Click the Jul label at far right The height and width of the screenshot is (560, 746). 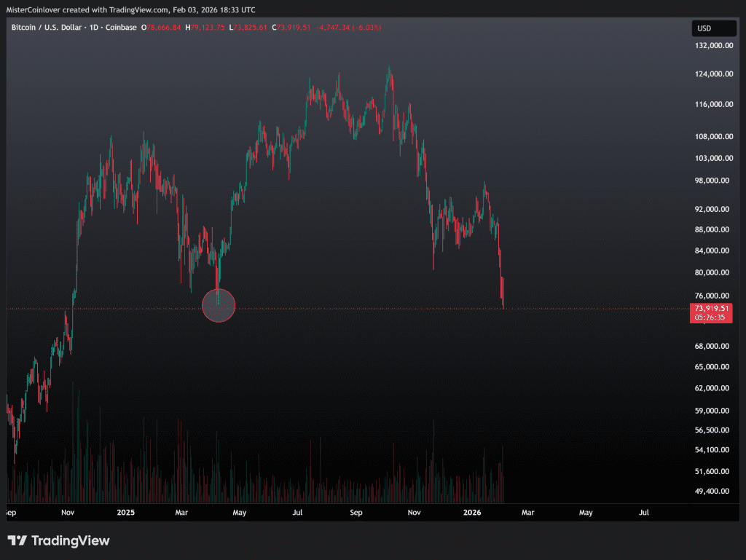tap(643, 513)
